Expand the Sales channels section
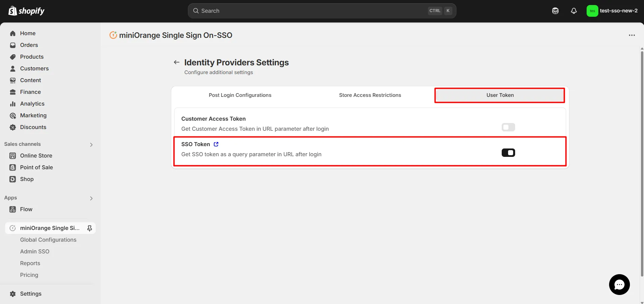Image resolution: width=644 pixels, height=304 pixels. [x=91, y=144]
